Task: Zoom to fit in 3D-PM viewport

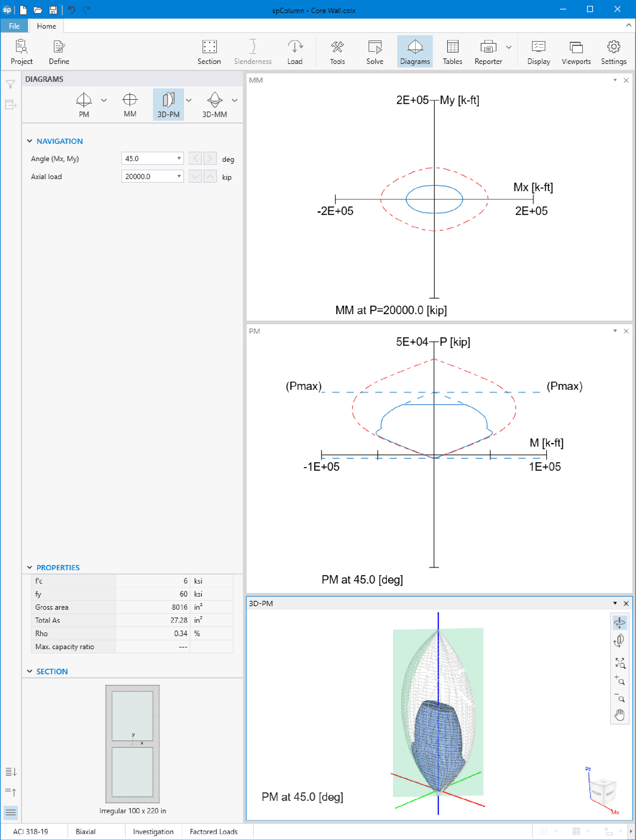Action: pos(619,663)
